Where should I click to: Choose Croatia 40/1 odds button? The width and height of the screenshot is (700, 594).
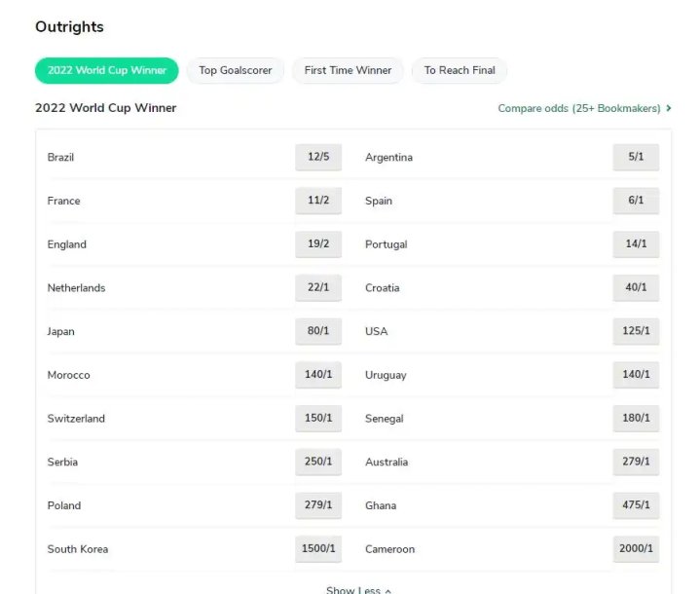636,288
